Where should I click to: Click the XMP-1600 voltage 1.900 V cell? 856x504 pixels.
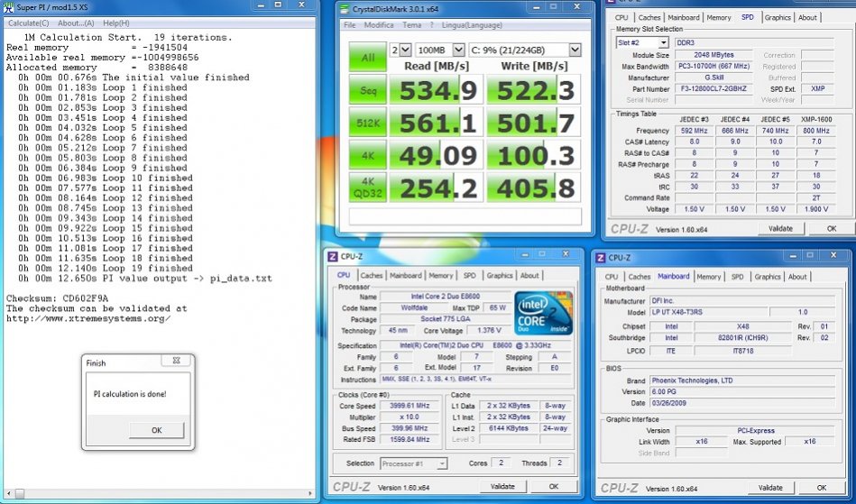[816, 209]
